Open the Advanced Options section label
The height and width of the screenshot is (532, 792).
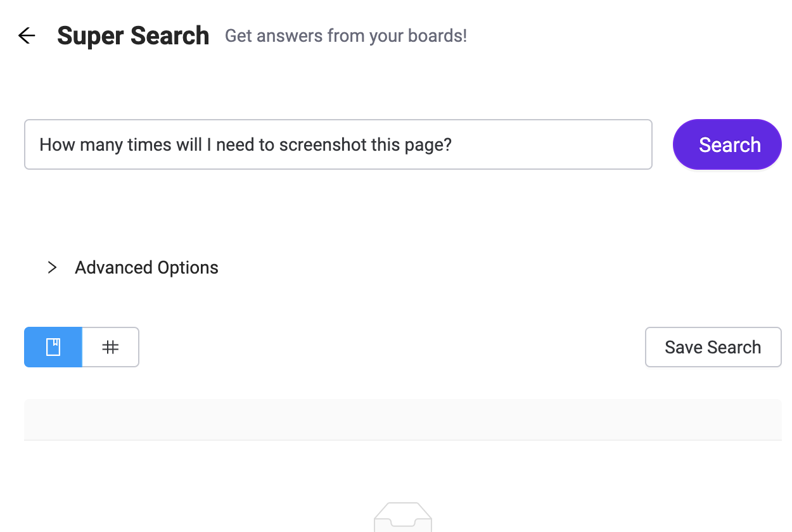146,268
